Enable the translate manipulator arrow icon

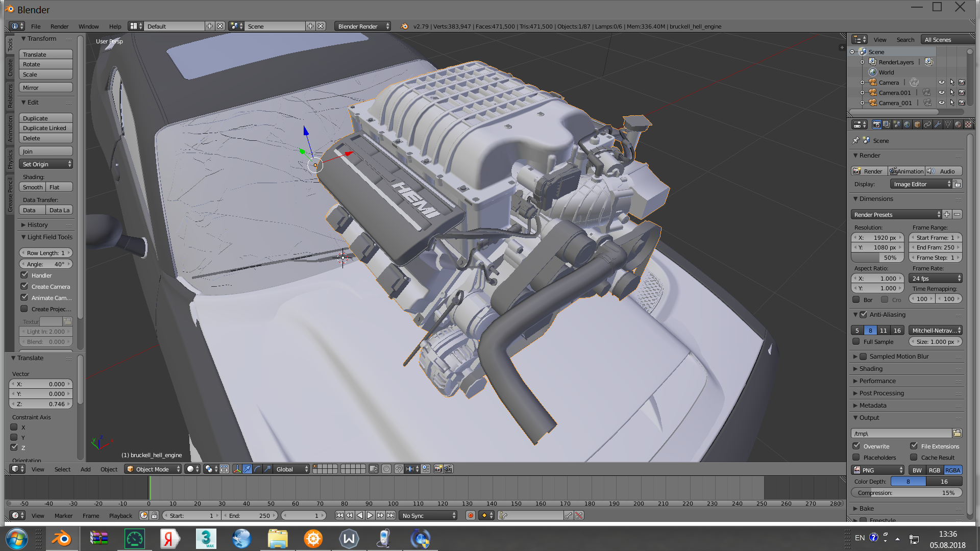point(247,469)
